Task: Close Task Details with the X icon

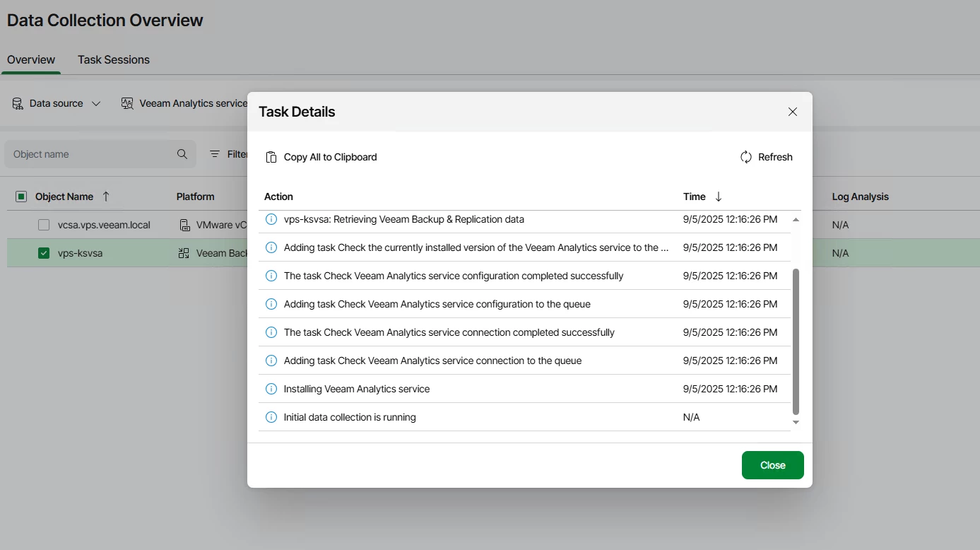Action: (793, 112)
